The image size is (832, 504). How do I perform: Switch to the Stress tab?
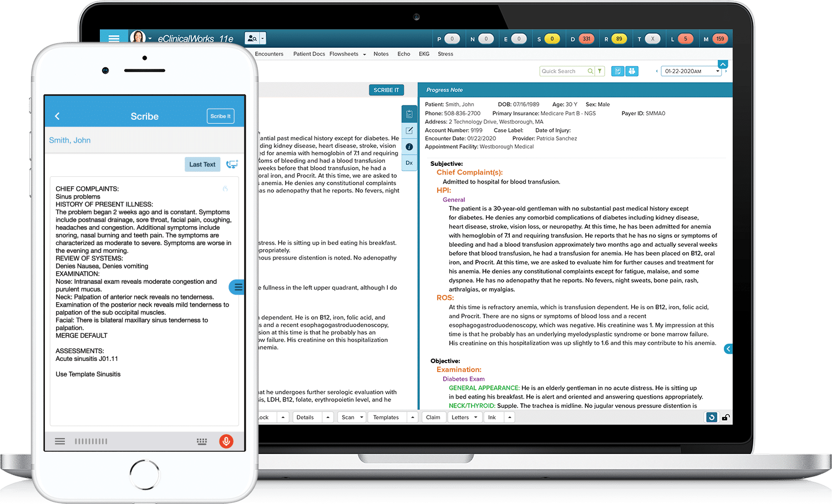click(445, 54)
